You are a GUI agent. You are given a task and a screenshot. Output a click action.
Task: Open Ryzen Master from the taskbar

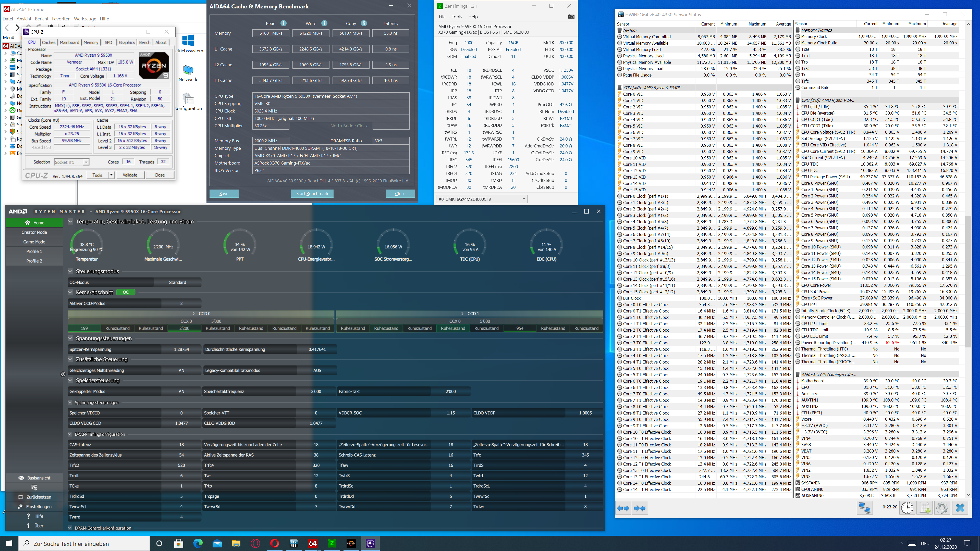pyautogui.click(x=351, y=543)
